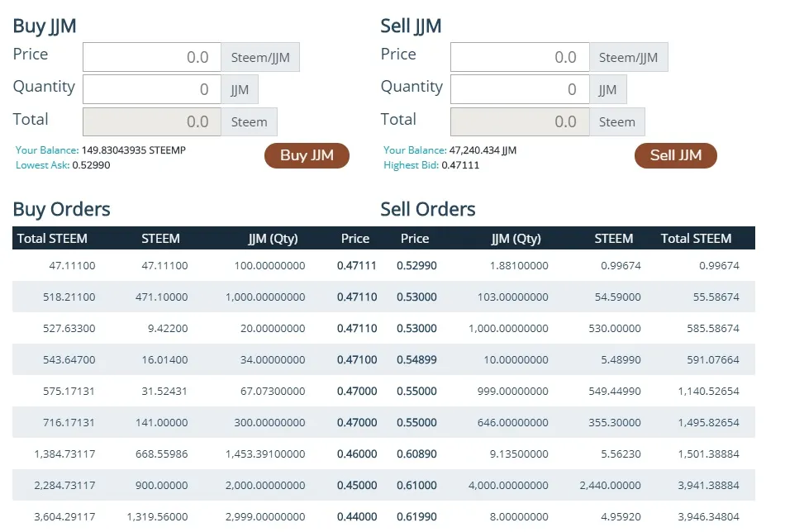Click the Sell Orders JJM (Qty) column header

[516, 238]
